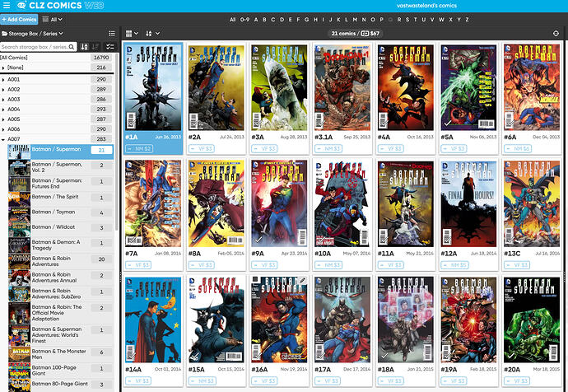Select Batman & The Monster Men series
Screen dimensions: 568x392
click(x=61, y=354)
